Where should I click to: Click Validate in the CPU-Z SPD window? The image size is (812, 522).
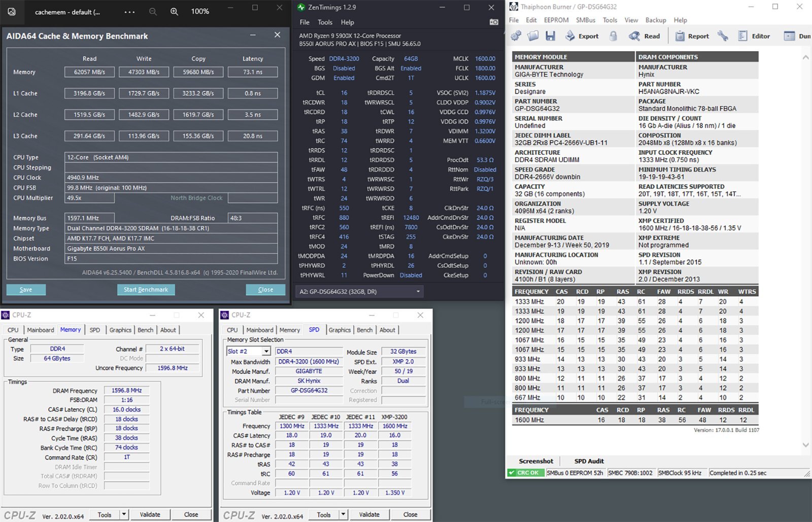pos(369,514)
